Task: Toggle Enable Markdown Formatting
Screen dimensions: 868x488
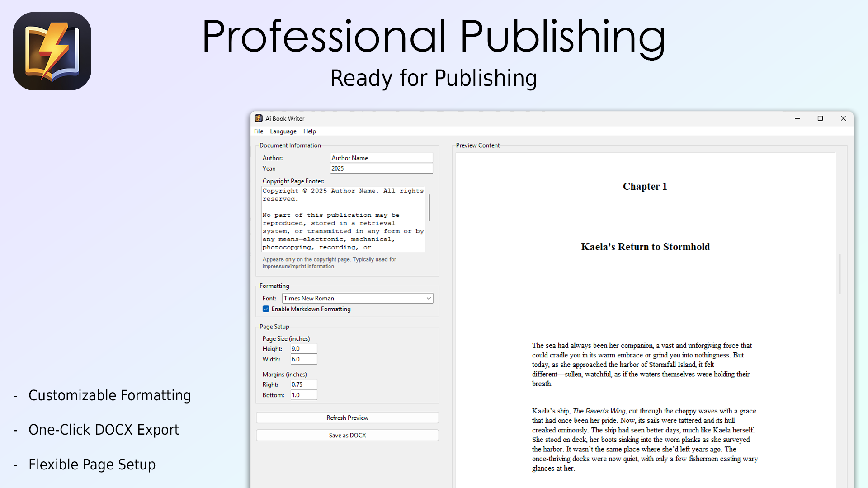Action: tap(266, 309)
